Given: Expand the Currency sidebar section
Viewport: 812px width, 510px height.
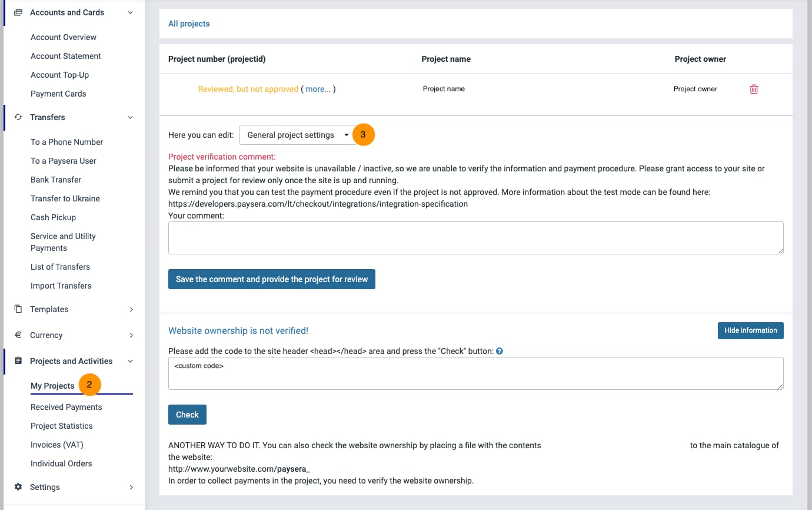Looking at the screenshot, I should pyautogui.click(x=131, y=335).
